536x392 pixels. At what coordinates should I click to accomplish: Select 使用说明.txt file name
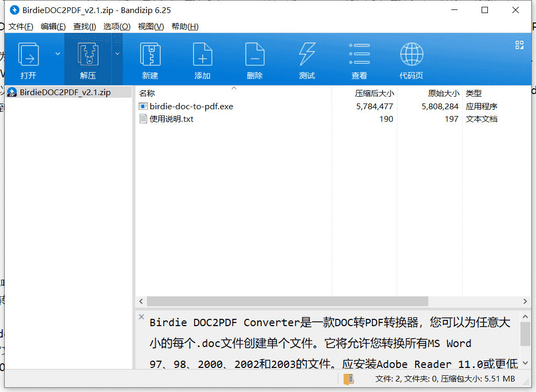[x=172, y=119]
